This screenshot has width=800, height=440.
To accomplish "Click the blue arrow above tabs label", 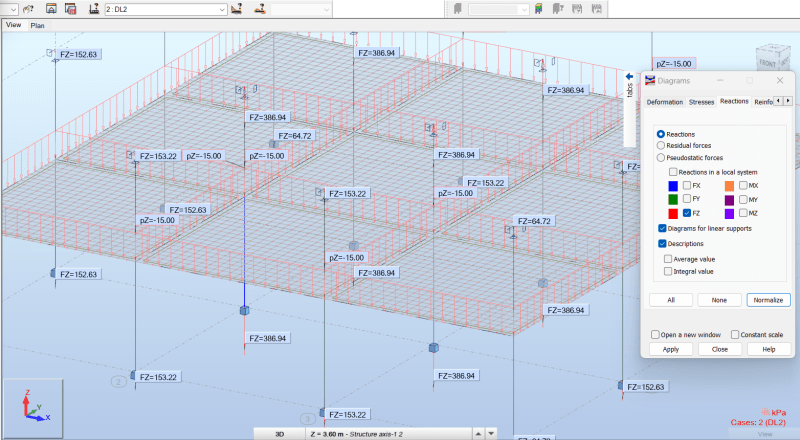I will click(x=630, y=77).
